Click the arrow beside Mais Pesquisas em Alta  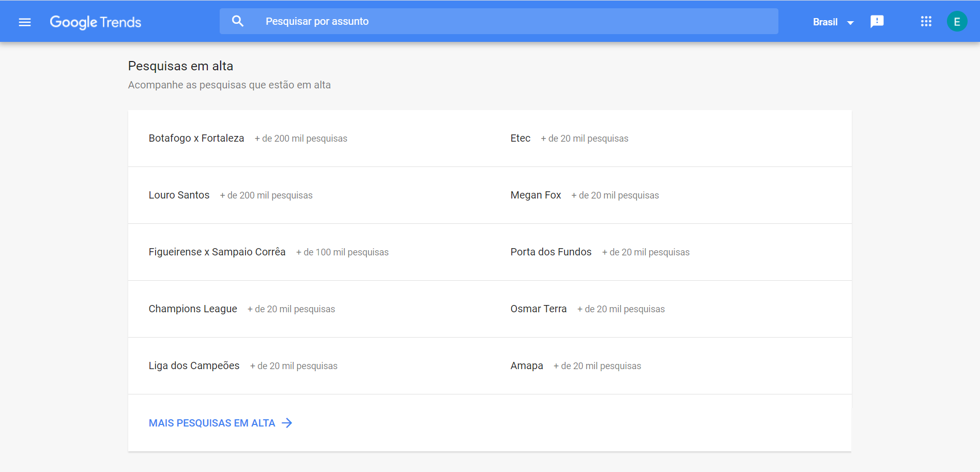pos(287,423)
